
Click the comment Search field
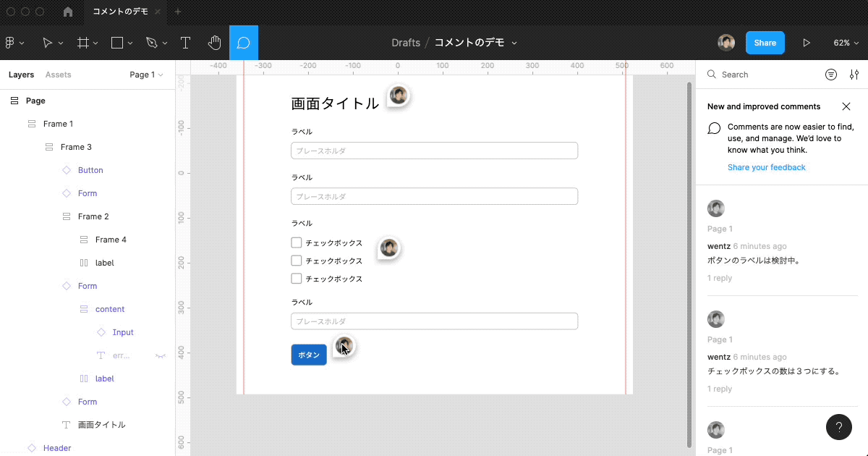click(767, 75)
